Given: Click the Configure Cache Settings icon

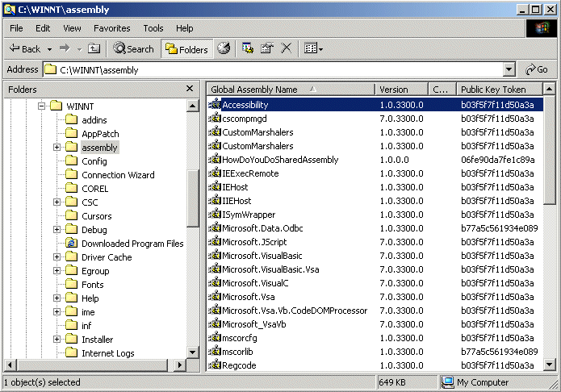Looking at the screenshot, I should click(248, 48).
